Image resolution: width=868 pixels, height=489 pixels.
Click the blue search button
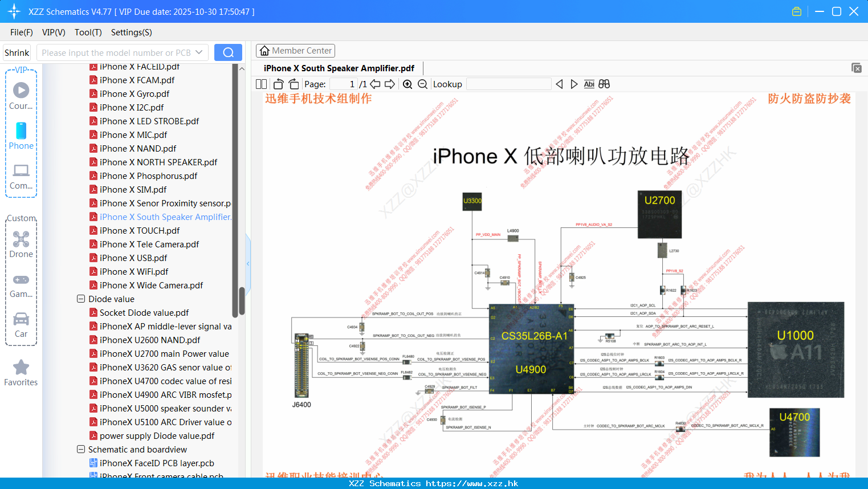[228, 52]
